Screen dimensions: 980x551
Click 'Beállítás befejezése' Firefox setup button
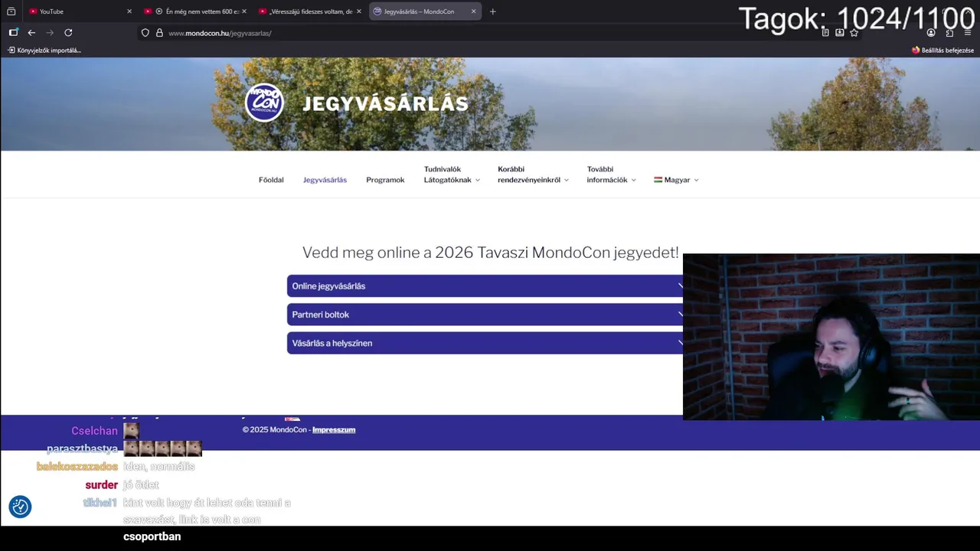pyautogui.click(x=942, y=51)
